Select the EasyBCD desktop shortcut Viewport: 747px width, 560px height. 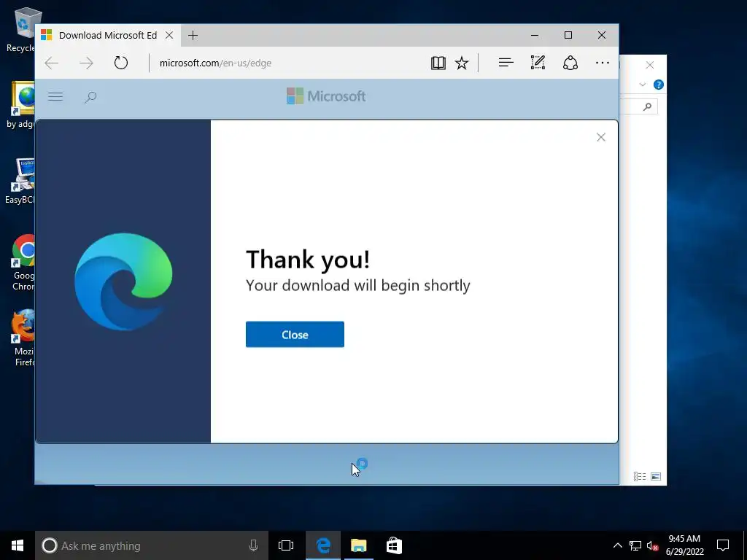20,181
